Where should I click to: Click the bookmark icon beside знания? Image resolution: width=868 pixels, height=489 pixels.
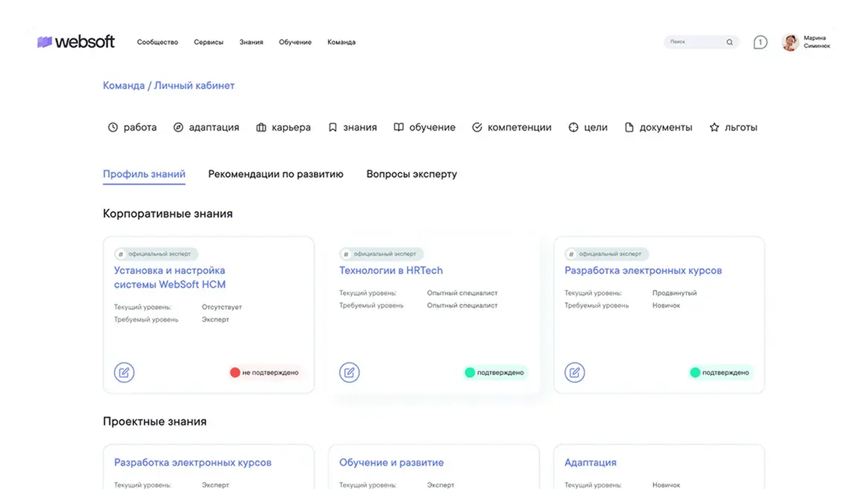332,128
